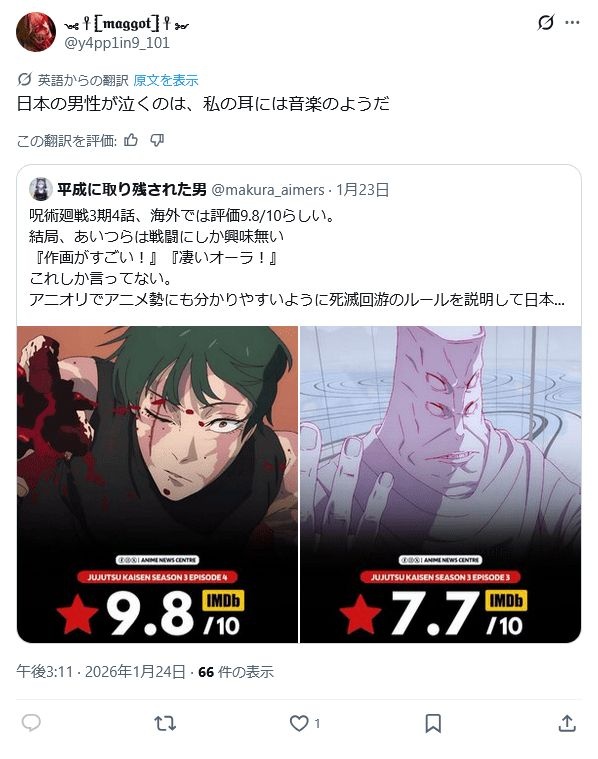Open maggot's profile avatar
Viewport: 598px width, 759px height.
tap(36, 32)
